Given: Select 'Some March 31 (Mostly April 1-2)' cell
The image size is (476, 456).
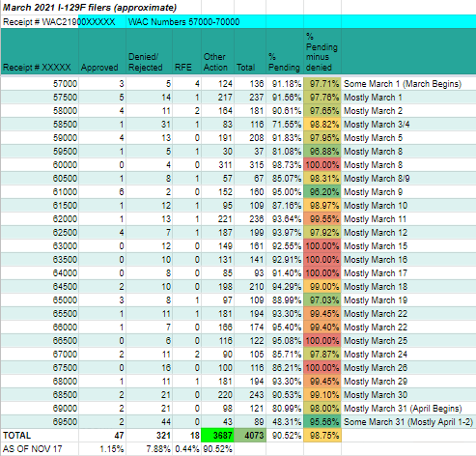Looking at the screenshot, I should click(x=408, y=422).
